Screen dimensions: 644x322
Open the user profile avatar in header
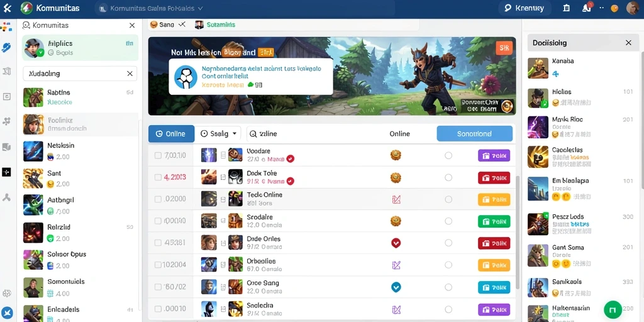point(633,8)
